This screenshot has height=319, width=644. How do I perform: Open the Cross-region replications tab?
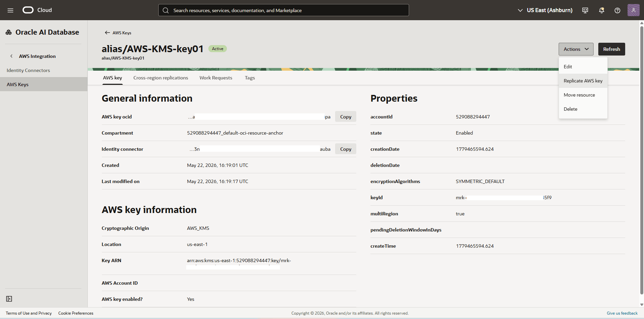pos(161,78)
